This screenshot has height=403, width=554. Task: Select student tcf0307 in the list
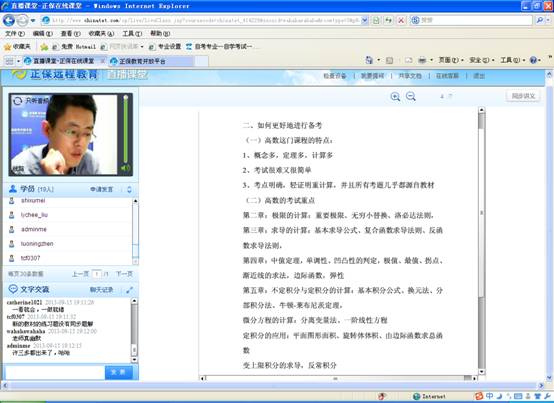30,258
